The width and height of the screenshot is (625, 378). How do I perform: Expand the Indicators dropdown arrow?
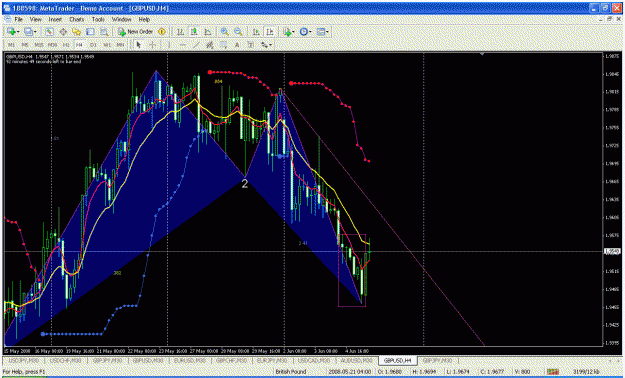click(x=293, y=32)
